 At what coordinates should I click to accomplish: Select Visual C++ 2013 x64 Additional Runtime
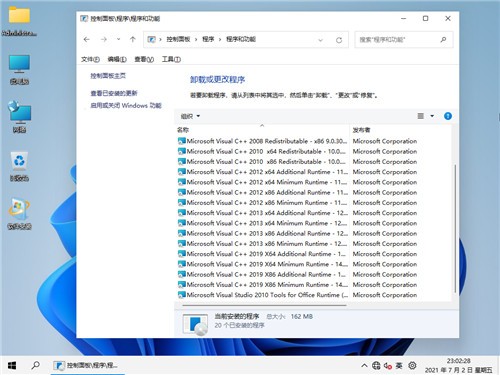coord(263,213)
